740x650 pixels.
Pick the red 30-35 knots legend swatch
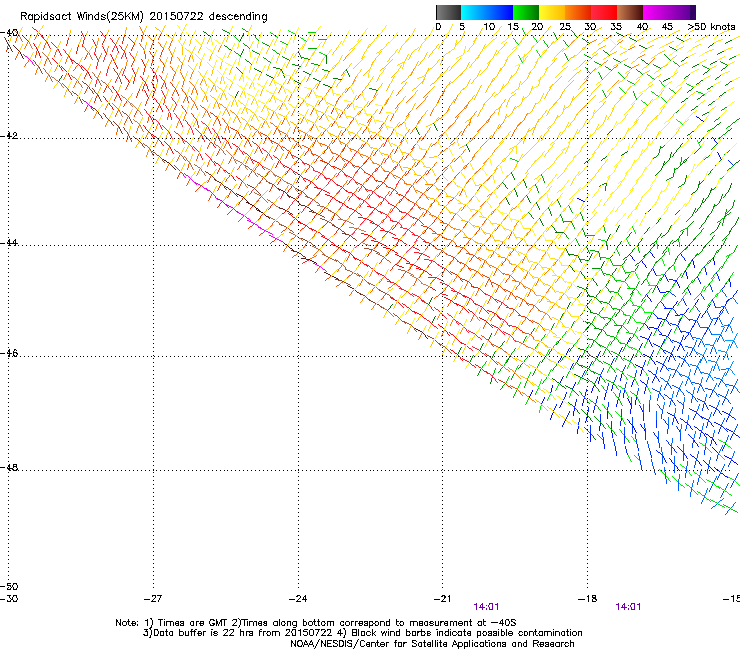coord(604,12)
